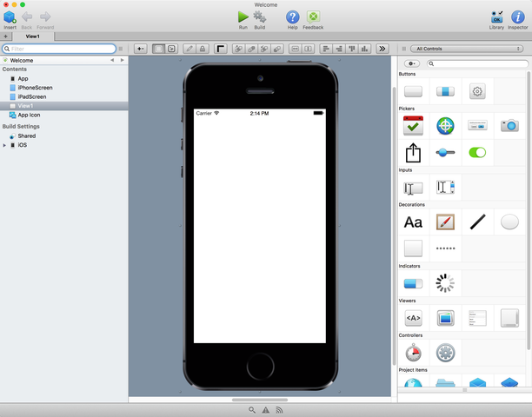Pick the camera Picture Picker control

click(509, 126)
